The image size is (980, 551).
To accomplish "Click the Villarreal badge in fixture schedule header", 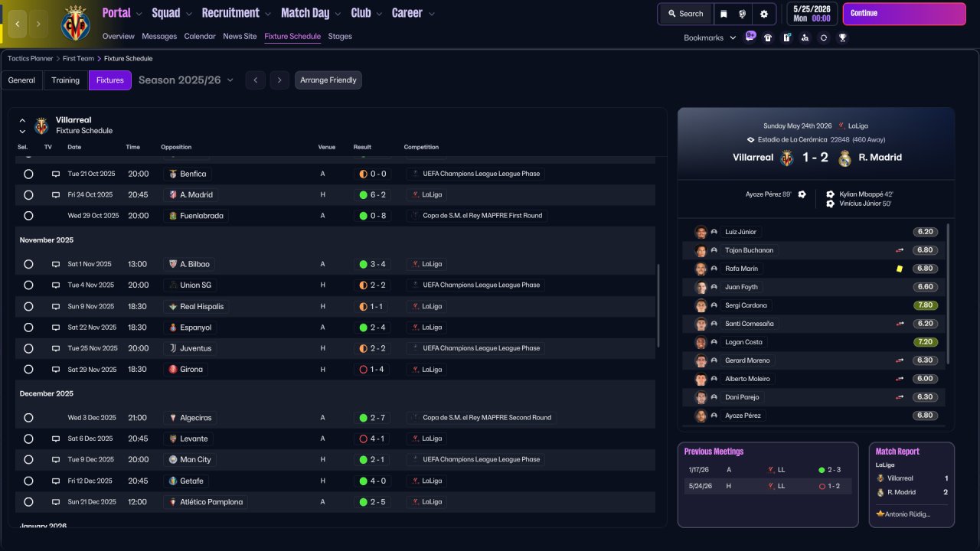I will tap(41, 126).
